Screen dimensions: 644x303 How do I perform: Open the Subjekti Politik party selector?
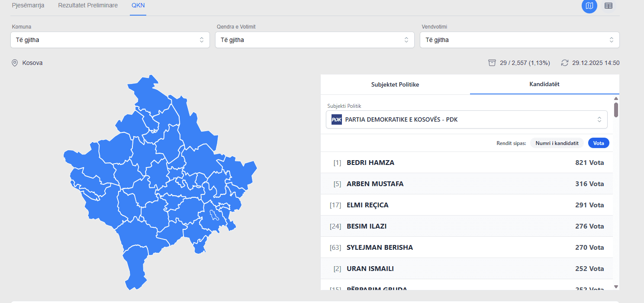click(x=467, y=119)
